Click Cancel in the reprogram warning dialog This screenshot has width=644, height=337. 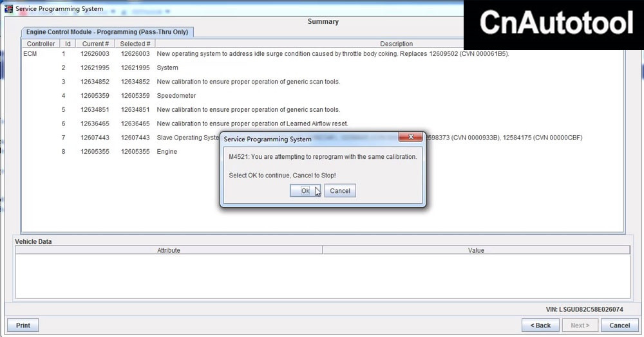click(339, 190)
